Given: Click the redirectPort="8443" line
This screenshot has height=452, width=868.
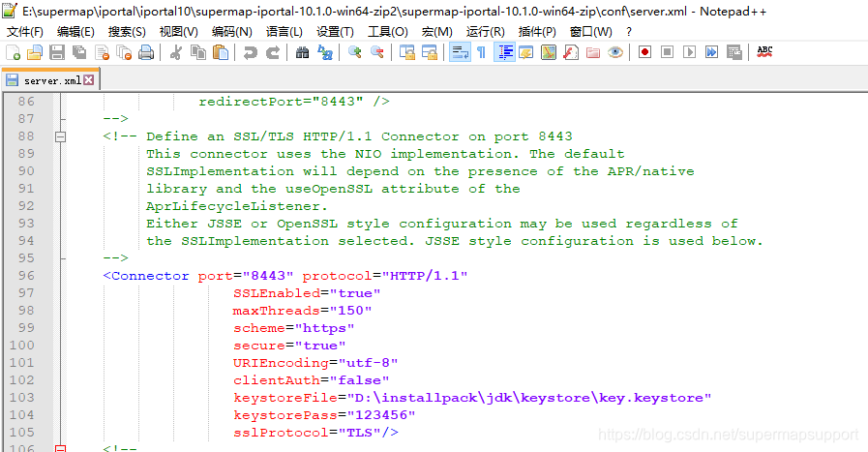Looking at the screenshot, I should pos(294,102).
